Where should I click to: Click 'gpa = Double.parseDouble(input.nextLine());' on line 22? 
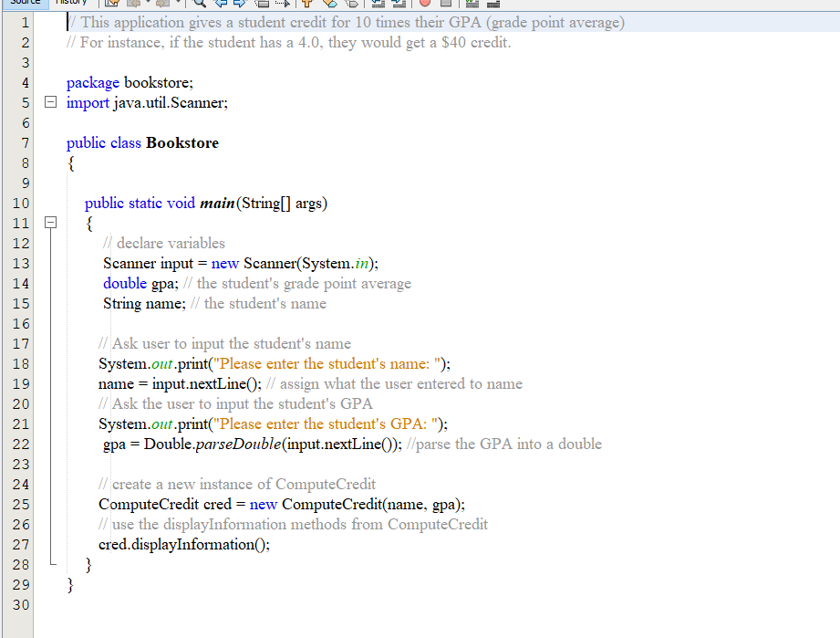coord(253,445)
